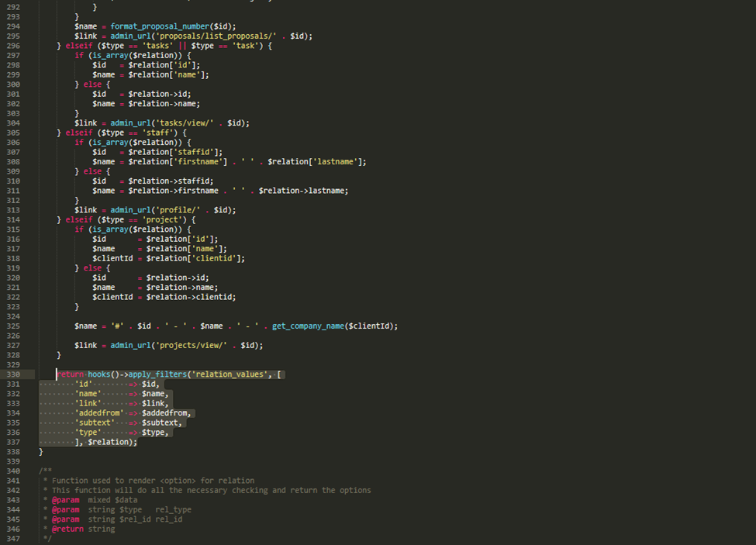Click the 'projects/view/' string
The height and width of the screenshot is (545, 756).
point(195,346)
